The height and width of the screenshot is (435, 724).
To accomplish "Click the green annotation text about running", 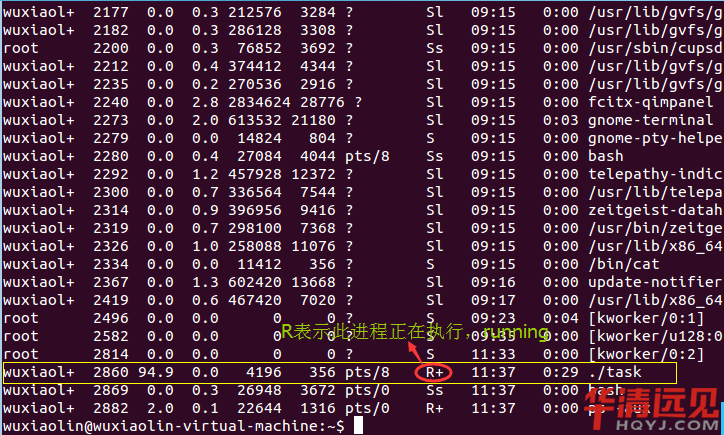I will coord(414,331).
